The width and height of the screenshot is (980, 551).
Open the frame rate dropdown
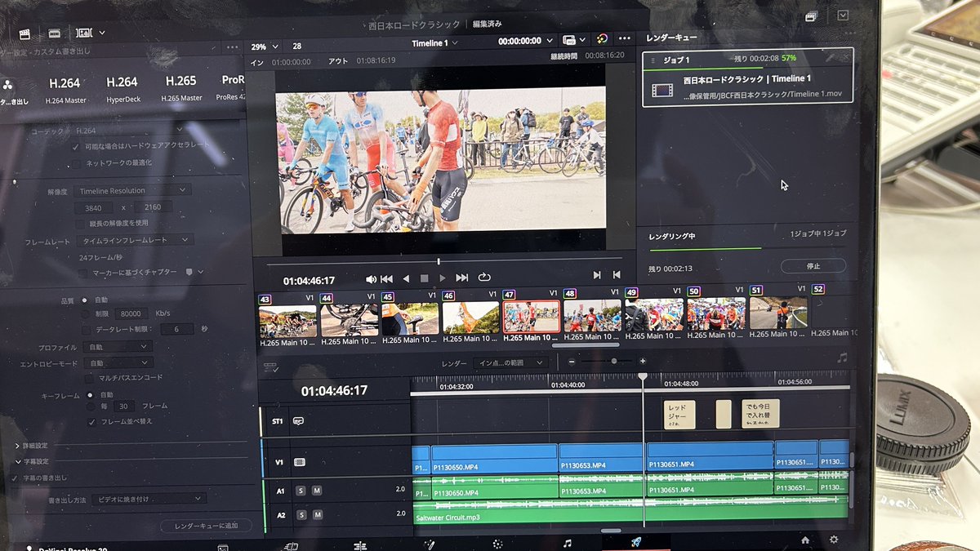[134, 240]
